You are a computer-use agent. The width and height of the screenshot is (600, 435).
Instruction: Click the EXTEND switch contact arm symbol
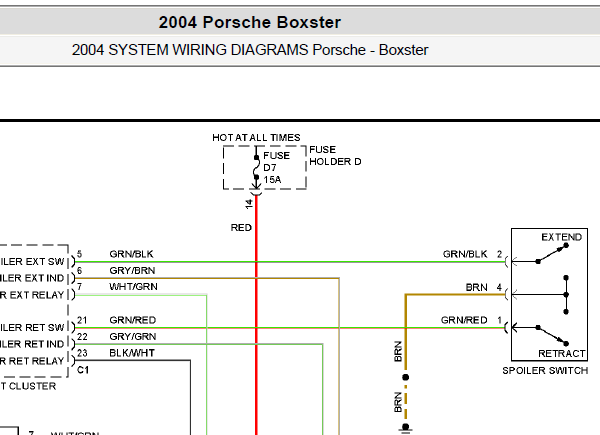point(552,254)
